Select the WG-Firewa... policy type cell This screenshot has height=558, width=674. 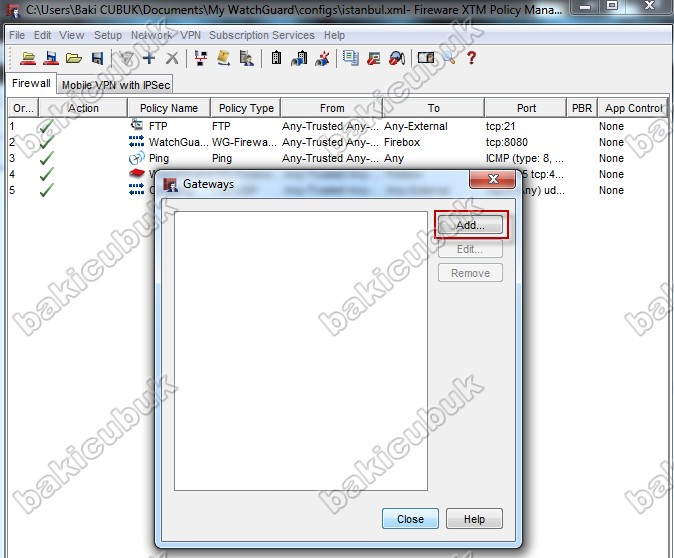click(244, 142)
